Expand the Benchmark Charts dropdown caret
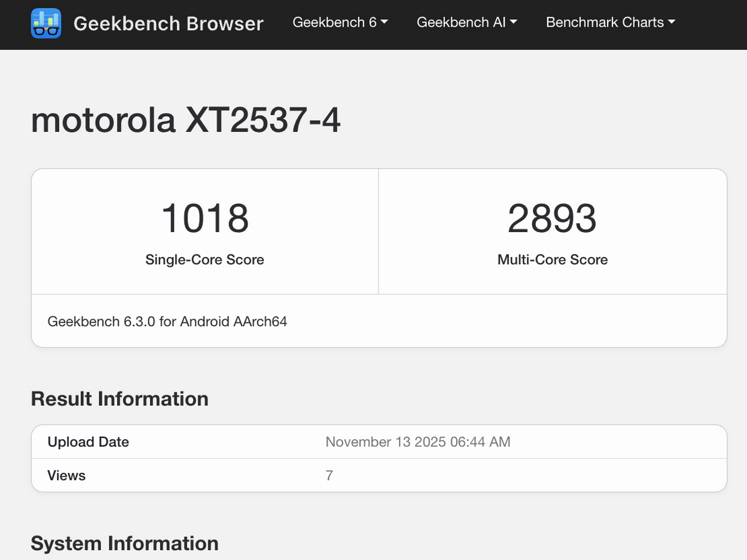Viewport: 747px width, 560px height. (x=672, y=22)
